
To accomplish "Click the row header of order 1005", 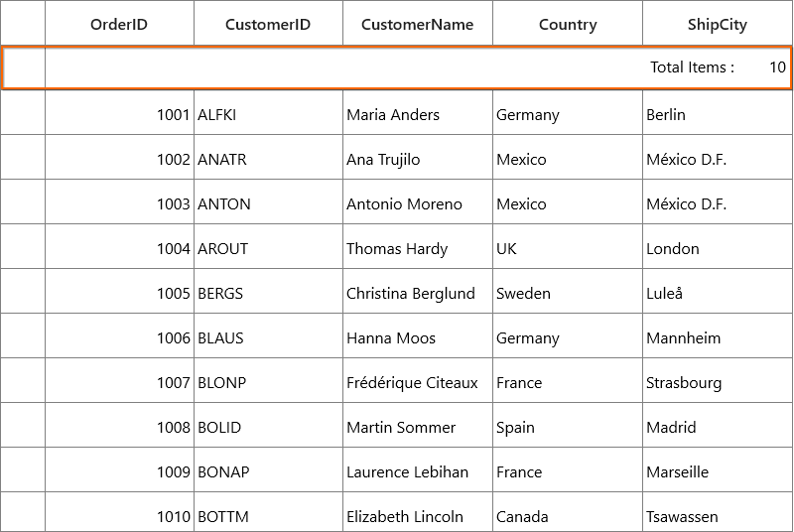I will pyautogui.click(x=23, y=291).
